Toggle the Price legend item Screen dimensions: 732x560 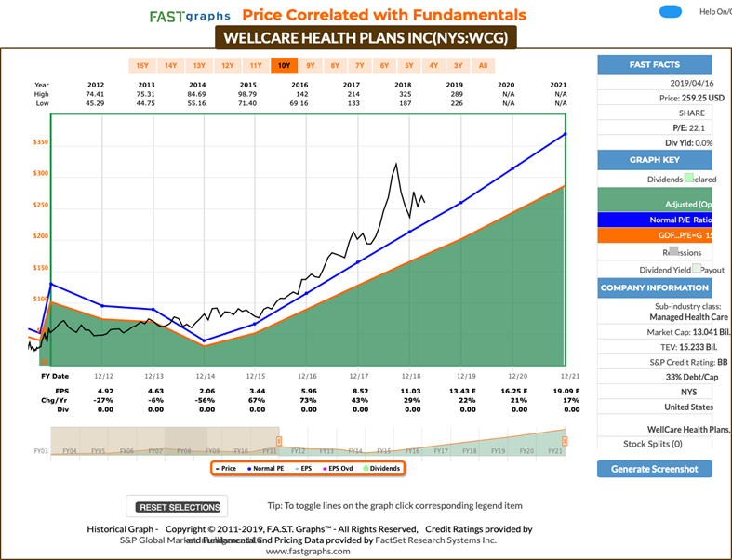(x=226, y=468)
